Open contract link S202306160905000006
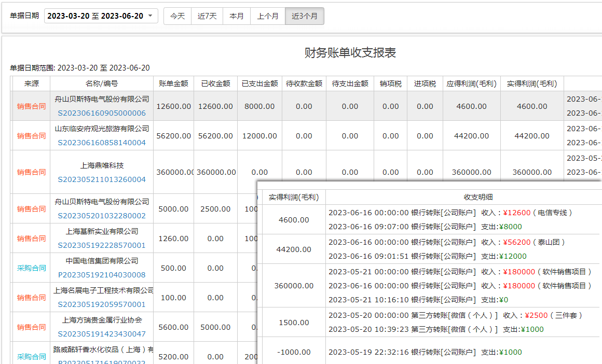 (102, 113)
